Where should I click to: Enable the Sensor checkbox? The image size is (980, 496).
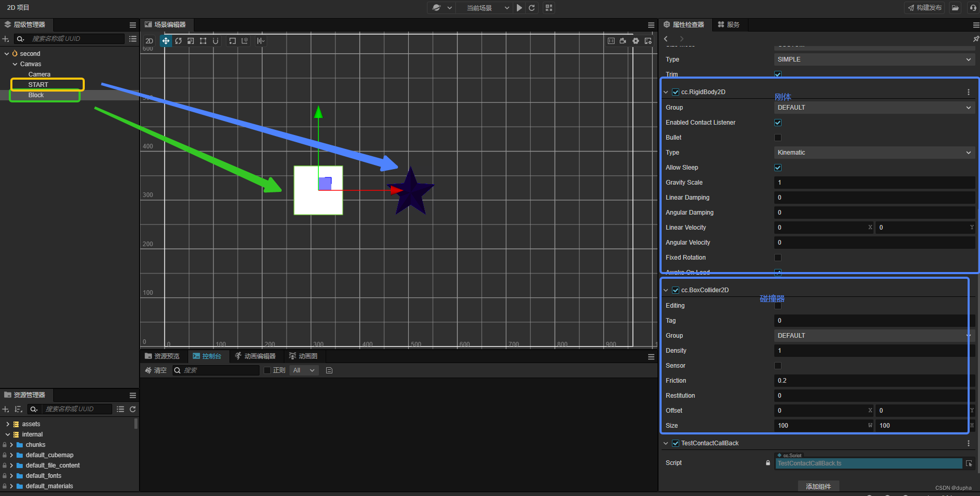[778, 366]
